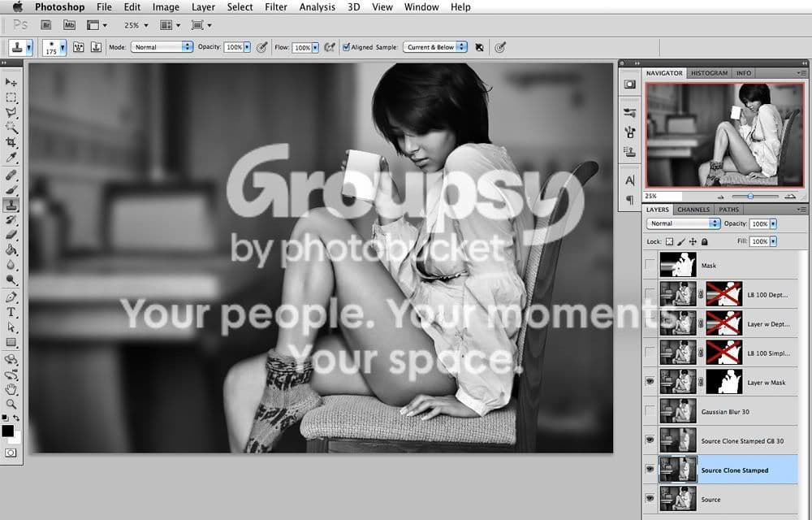This screenshot has width=812, height=520.
Task: Select the Paint Bucket tool
Action: coord(11,249)
